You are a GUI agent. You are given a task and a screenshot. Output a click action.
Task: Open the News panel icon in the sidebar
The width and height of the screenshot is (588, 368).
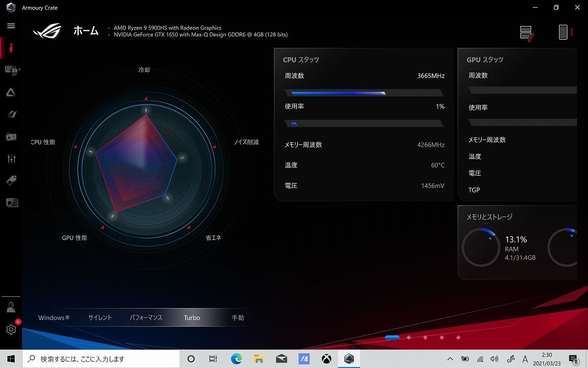tap(12, 202)
